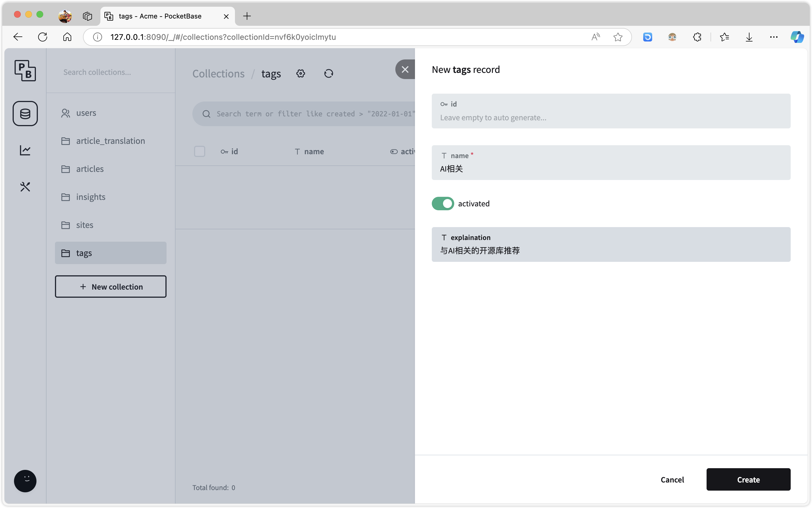The image size is (812, 508).
Task: Click the PocketBase logo
Action: (x=25, y=71)
